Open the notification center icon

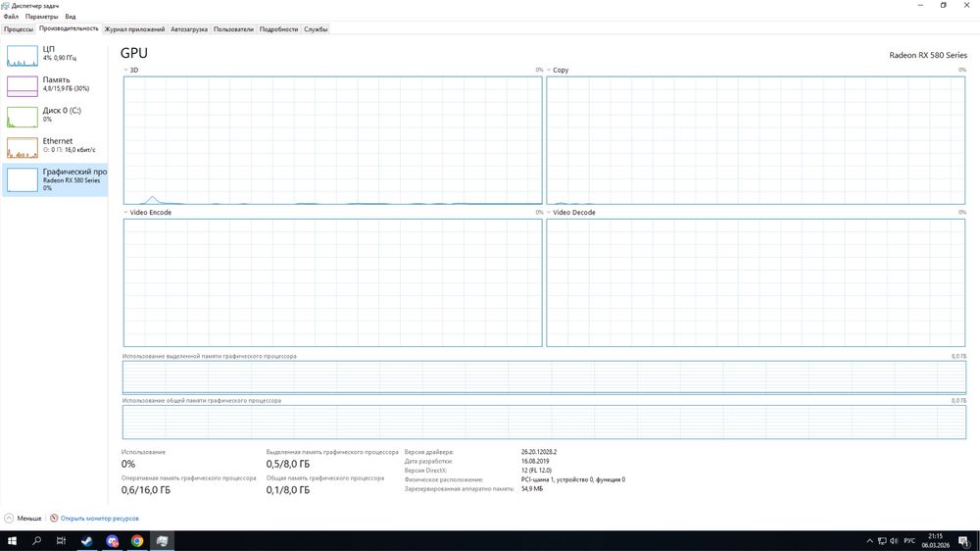[x=964, y=541]
